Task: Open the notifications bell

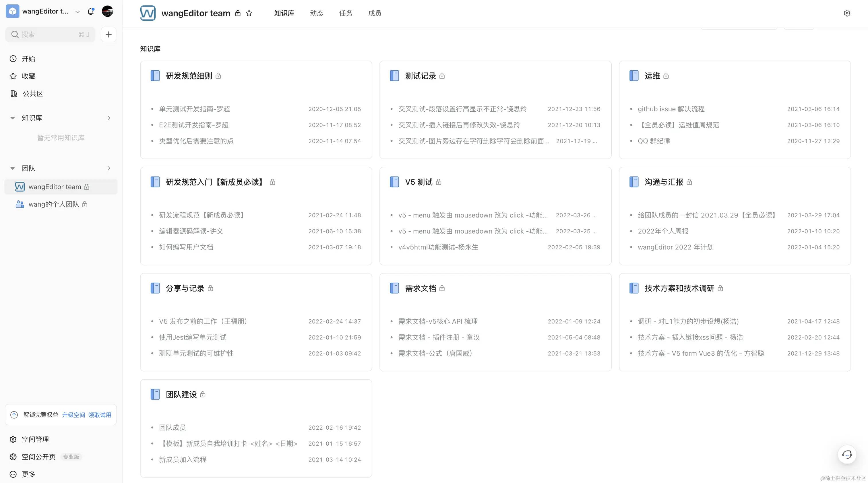Action: 91,11
